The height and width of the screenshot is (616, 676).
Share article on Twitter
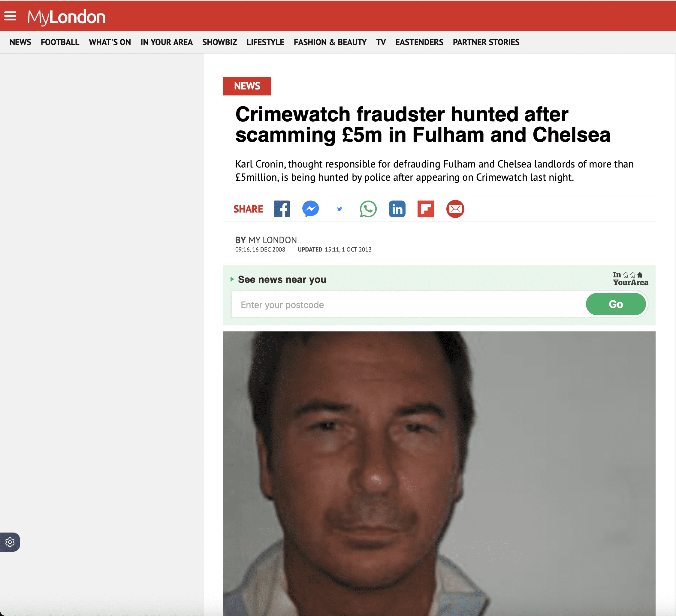pos(339,209)
